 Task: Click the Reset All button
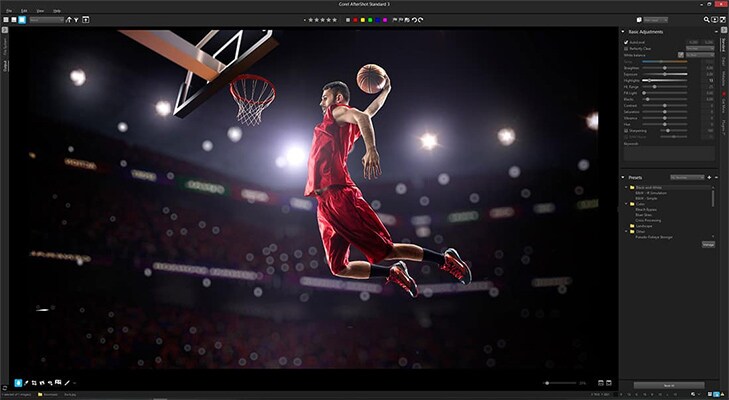tap(669, 386)
